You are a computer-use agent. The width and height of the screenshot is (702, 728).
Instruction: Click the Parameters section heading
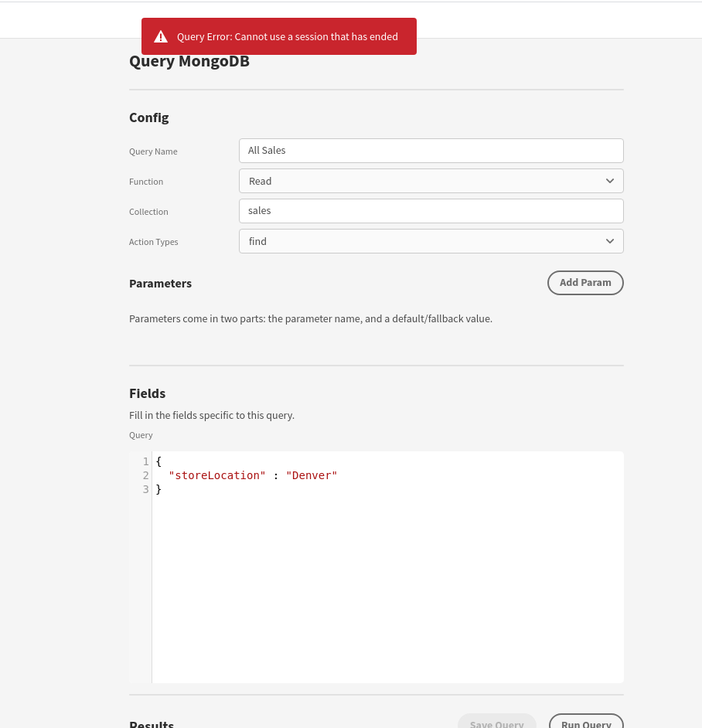[x=160, y=284]
